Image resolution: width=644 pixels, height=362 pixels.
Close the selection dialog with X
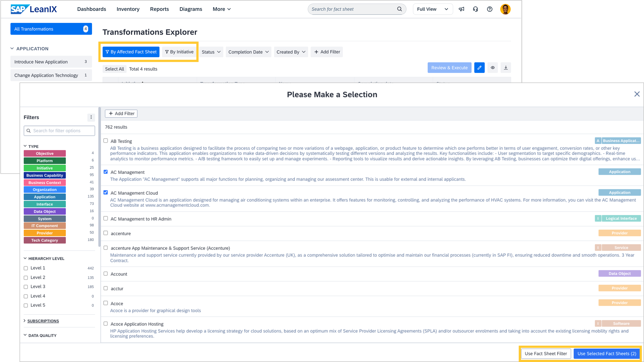(637, 94)
